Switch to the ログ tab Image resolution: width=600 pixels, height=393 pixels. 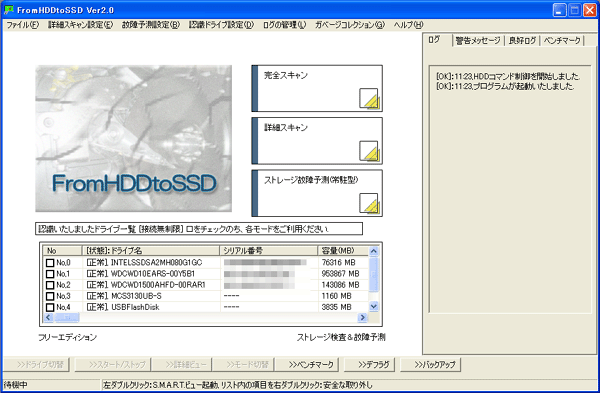point(437,40)
